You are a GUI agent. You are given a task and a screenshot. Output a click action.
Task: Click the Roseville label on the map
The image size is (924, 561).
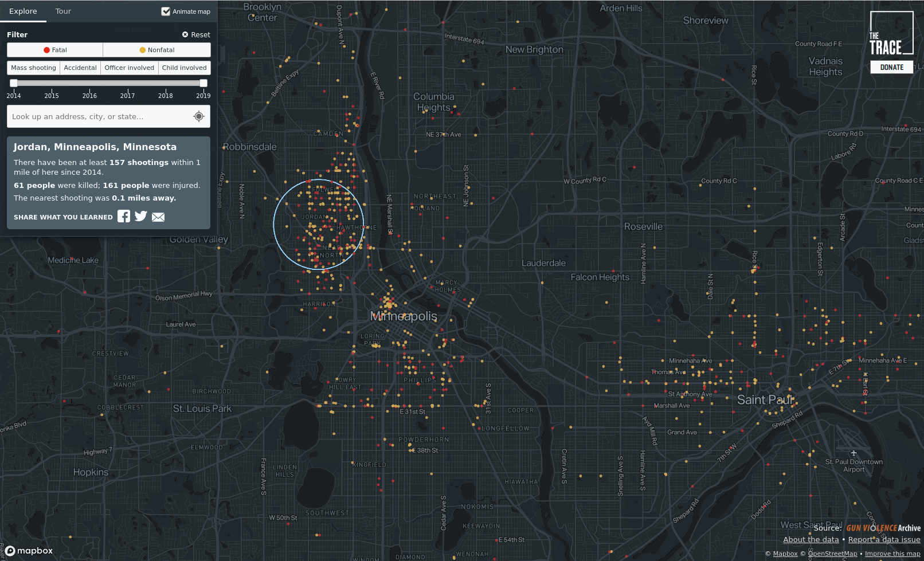pyautogui.click(x=643, y=226)
